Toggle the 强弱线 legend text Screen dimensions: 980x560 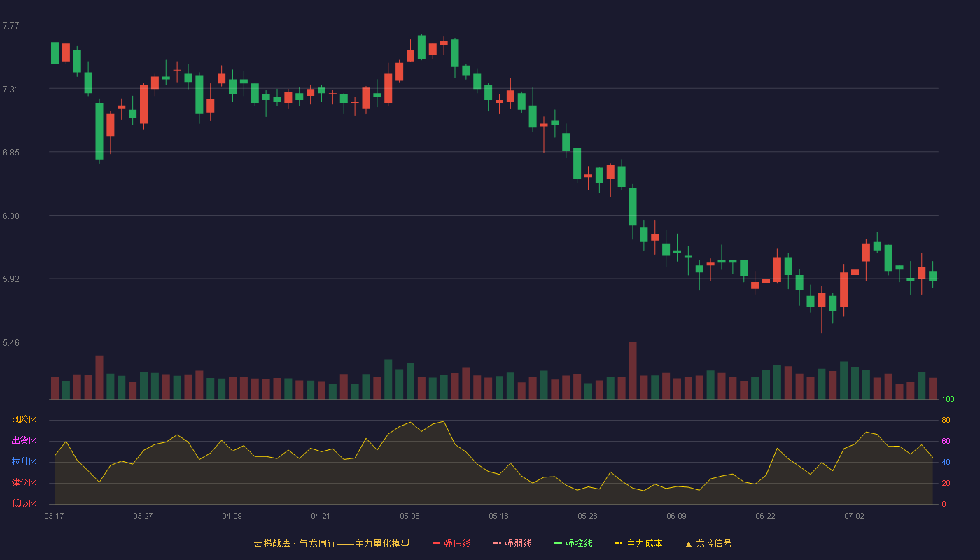click(518, 543)
